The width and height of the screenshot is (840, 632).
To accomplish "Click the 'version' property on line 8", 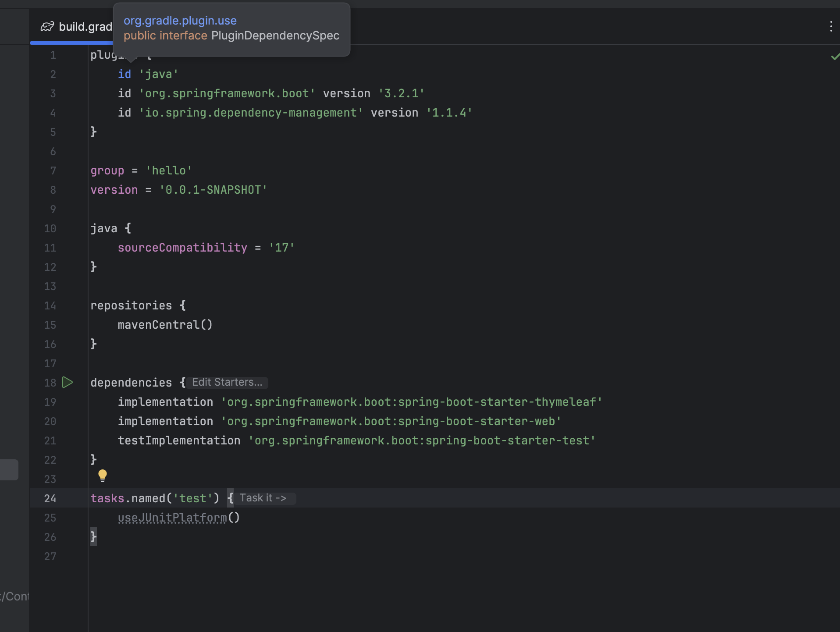I will (114, 190).
